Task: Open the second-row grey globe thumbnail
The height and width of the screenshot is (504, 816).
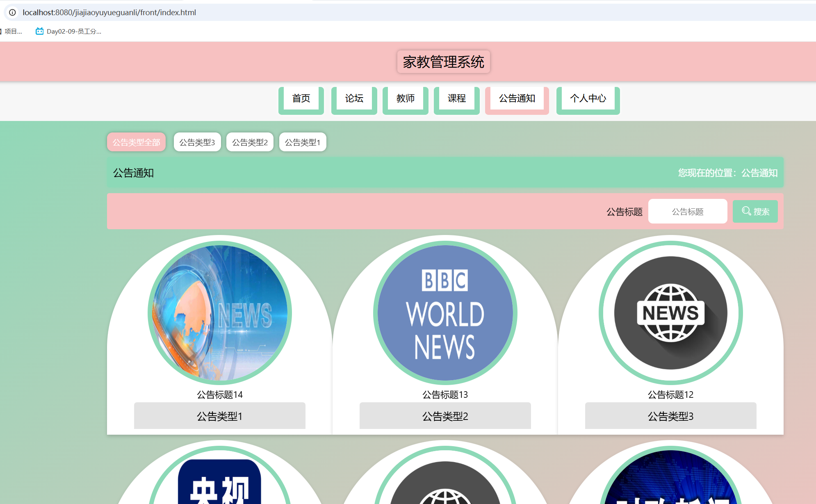Action: click(x=445, y=476)
